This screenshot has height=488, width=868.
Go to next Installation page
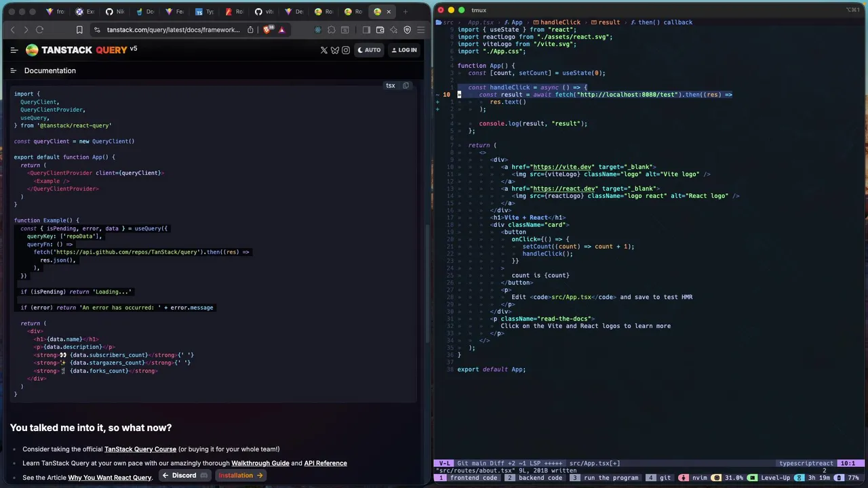tap(240, 475)
